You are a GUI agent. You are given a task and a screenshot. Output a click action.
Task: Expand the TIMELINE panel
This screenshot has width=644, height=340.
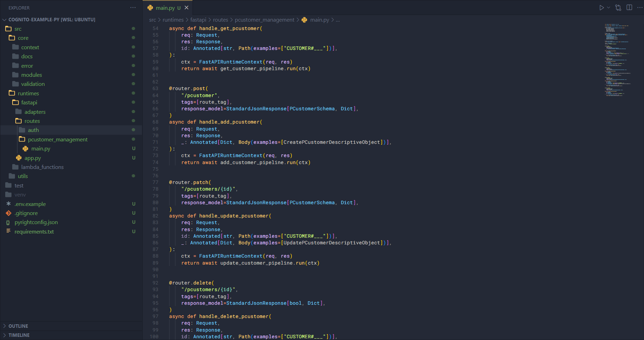click(19, 335)
